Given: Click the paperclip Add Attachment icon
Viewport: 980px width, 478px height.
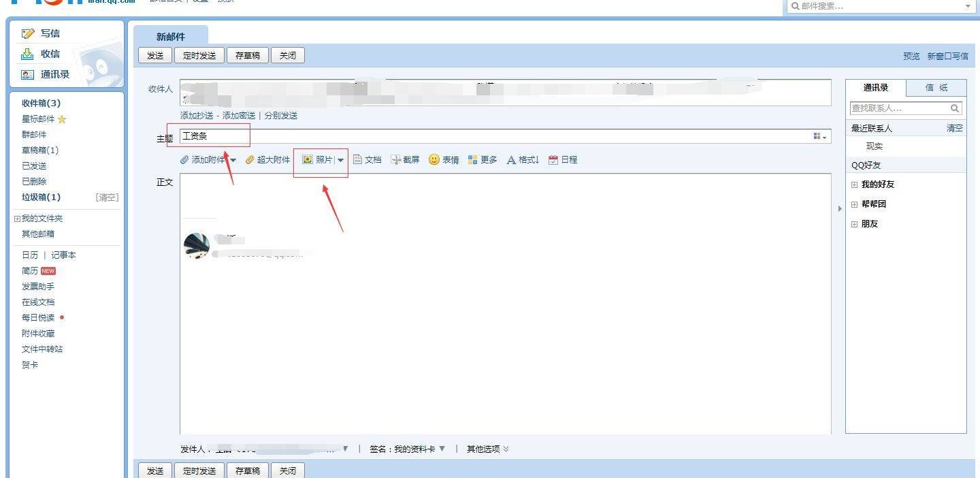Looking at the screenshot, I should point(185,160).
